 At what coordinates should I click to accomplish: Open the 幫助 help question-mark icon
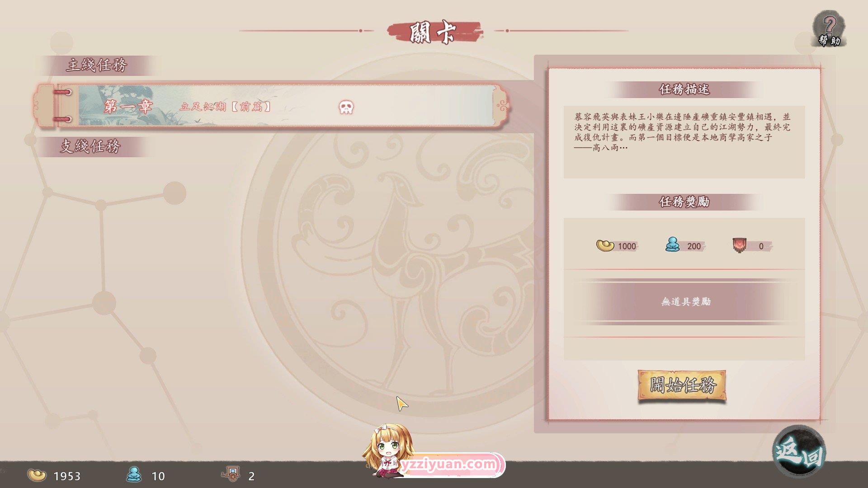pos(830,29)
